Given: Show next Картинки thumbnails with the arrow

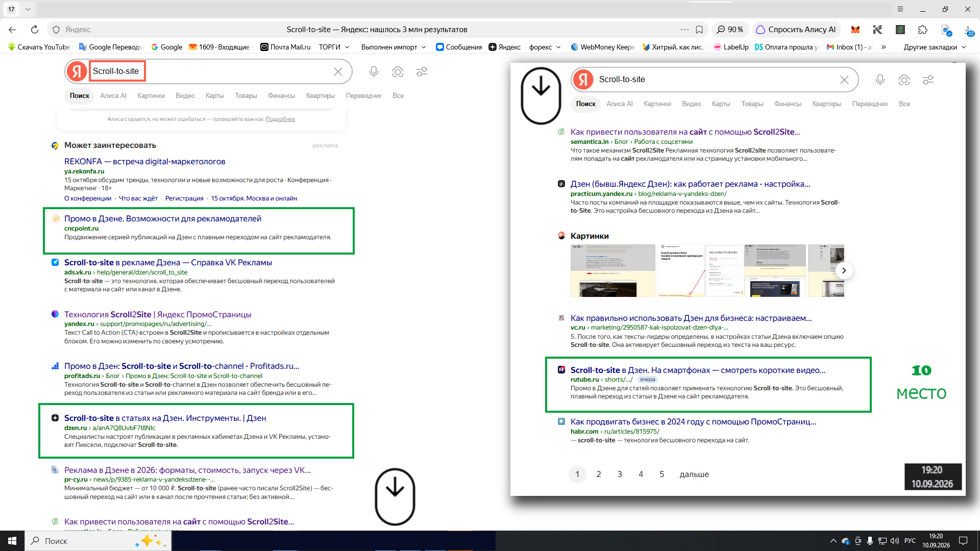Looking at the screenshot, I should 844,270.
